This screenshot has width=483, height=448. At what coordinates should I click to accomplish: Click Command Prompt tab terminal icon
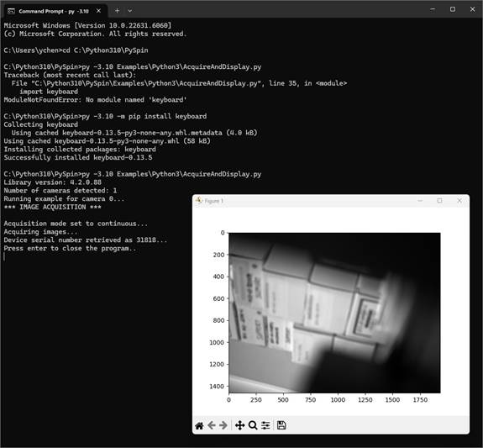click(11, 11)
